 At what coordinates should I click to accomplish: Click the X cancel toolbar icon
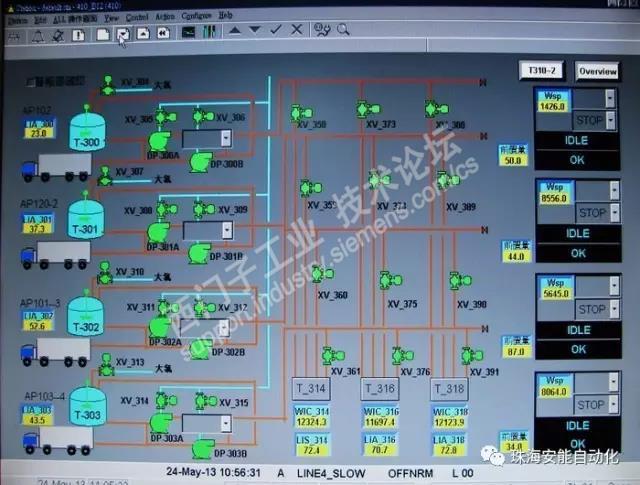tap(297, 29)
